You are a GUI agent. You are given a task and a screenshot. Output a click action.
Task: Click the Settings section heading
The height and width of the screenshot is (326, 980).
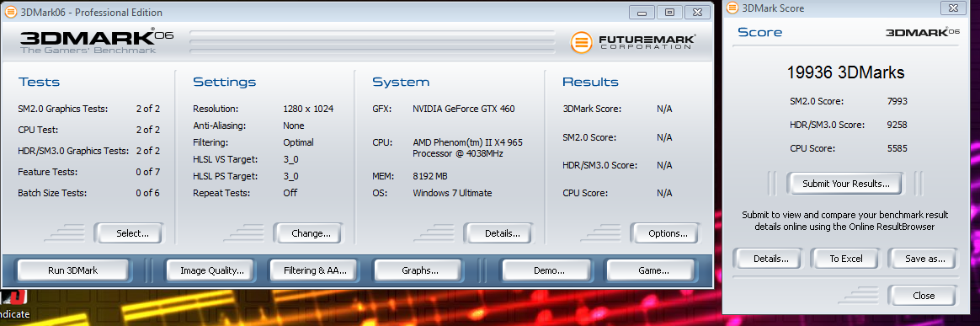pos(225,82)
